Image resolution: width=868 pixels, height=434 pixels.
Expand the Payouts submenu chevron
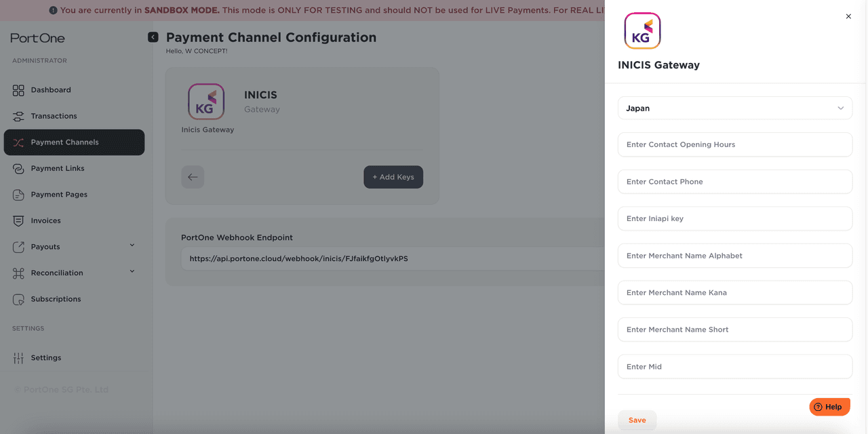[132, 245]
